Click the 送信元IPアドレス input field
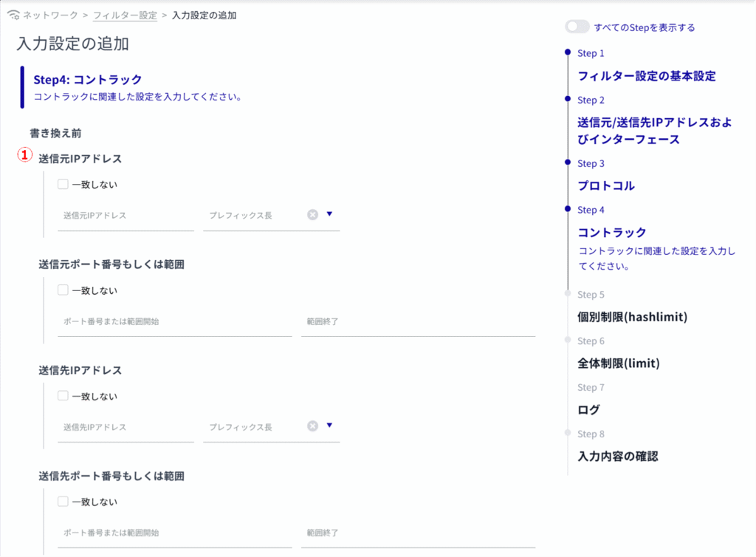756x557 pixels. [x=126, y=216]
